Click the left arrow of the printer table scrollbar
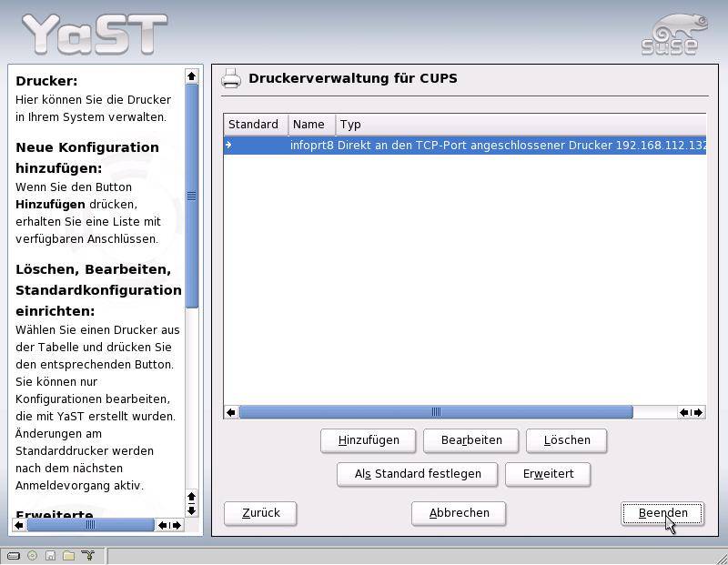Image resolution: width=728 pixels, height=565 pixels. [231, 412]
